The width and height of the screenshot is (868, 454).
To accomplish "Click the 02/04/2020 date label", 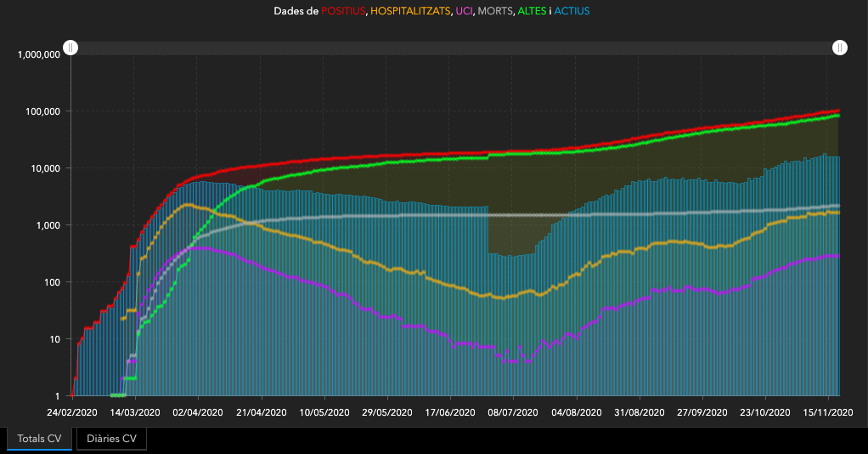I will click(x=198, y=412).
